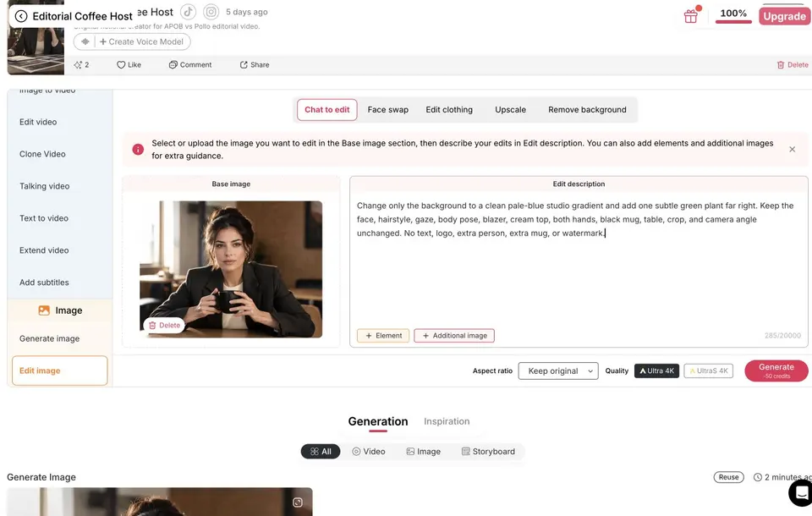Switch to Upscale tab
The image size is (812, 516).
(x=510, y=110)
